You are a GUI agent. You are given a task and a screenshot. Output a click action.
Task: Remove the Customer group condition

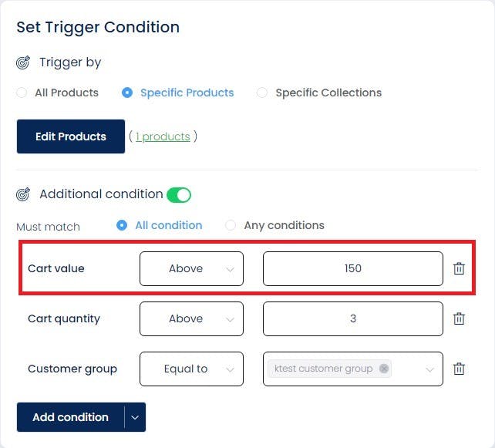tap(459, 369)
